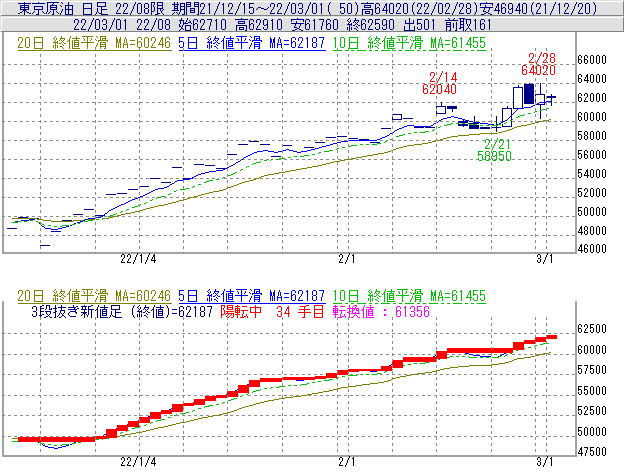Click the 34 手目 count text
Image resolution: width=624 pixels, height=475 pixels.
pos(300,311)
